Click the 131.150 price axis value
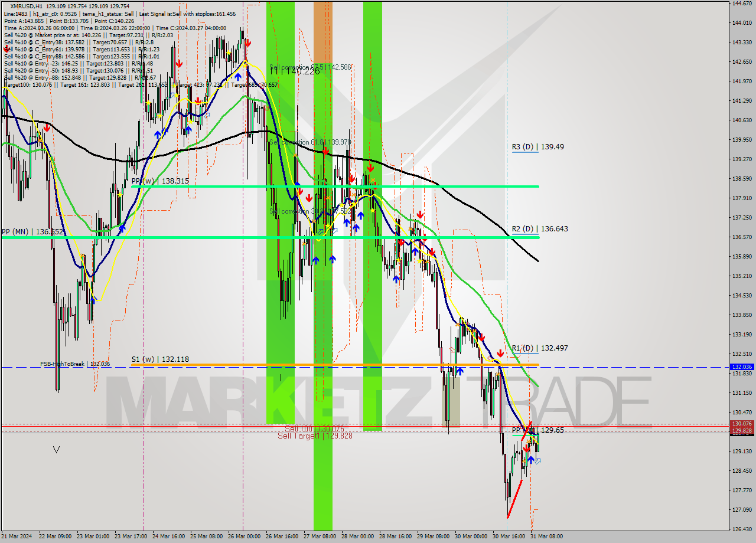The height and width of the screenshot is (543, 756). pyautogui.click(x=742, y=393)
